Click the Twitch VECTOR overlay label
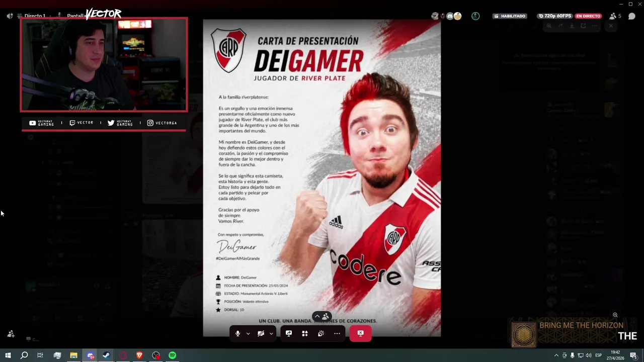644x362 pixels. click(82, 123)
